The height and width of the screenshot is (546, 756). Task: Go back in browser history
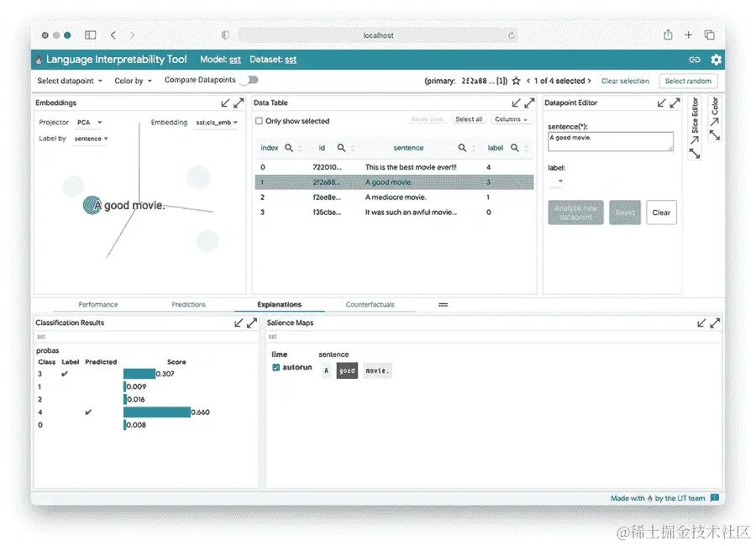[x=113, y=34]
